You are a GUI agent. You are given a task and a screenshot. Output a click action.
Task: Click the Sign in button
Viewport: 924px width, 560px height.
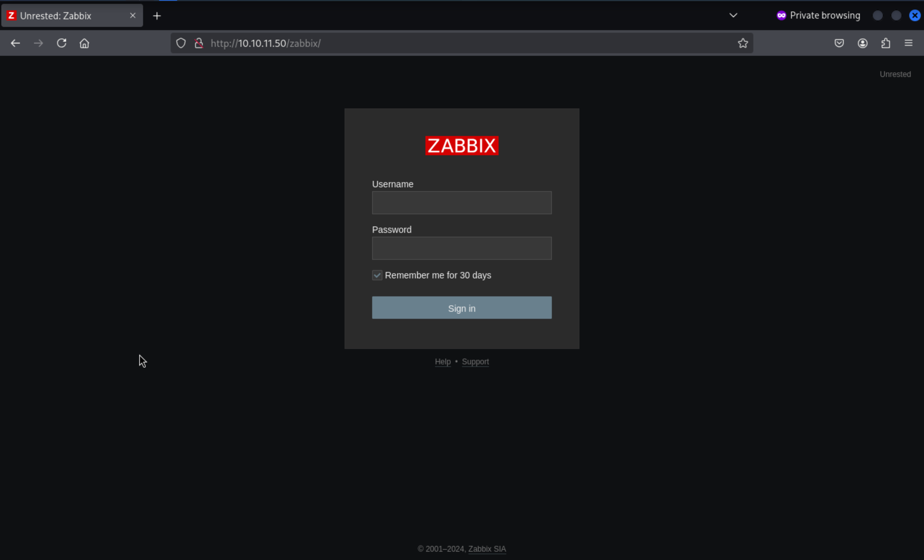click(x=462, y=308)
